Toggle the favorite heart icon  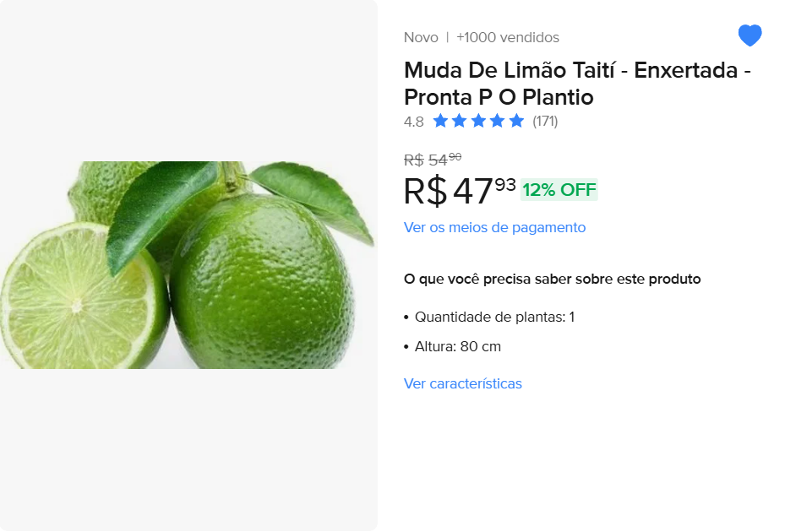point(750,35)
